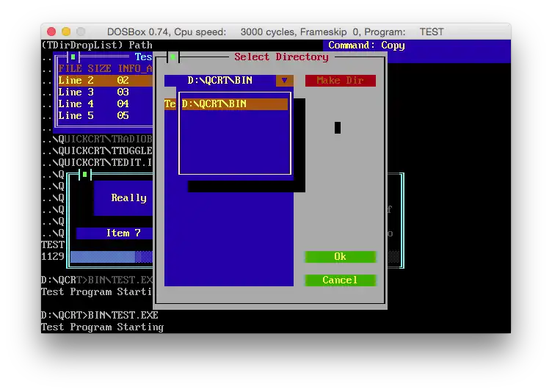Click the macOS yellow minimize button of DOSBox

(66, 32)
